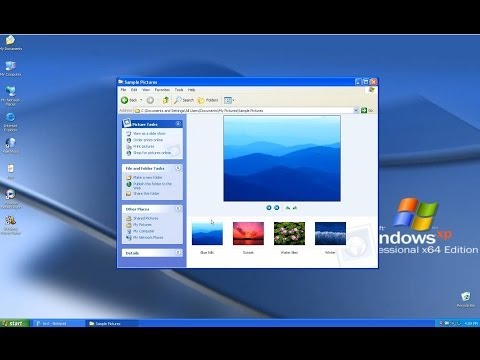Click the My Network Places desktop icon
The width and height of the screenshot is (480, 360).
coord(11,96)
